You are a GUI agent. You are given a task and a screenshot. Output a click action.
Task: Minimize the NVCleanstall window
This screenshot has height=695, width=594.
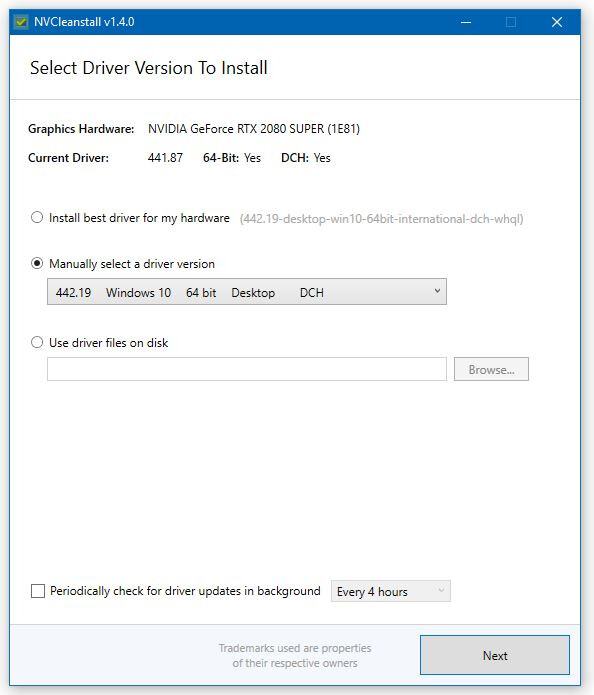[x=466, y=22]
